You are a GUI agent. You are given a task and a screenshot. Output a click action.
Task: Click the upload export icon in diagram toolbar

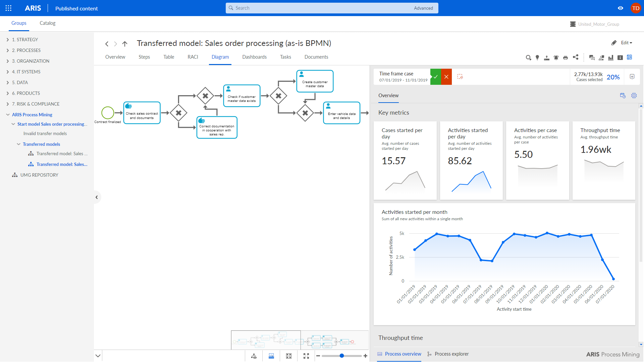(547, 58)
